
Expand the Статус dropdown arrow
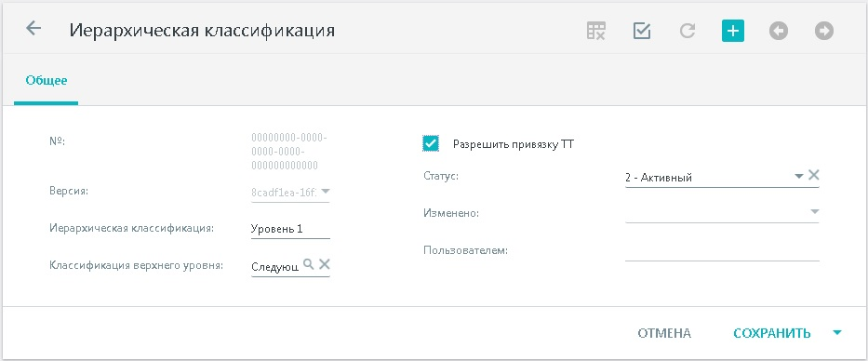pos(799,176)
